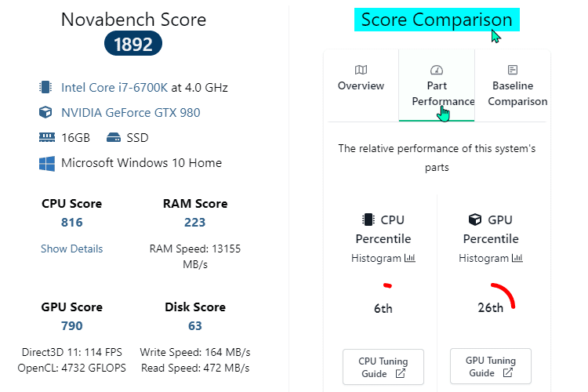Image resolution: width=588 pixels, height=392 pixels.
Task: Click the GPU cube icon beside GeForce
Action: click(x=46, y=113)
